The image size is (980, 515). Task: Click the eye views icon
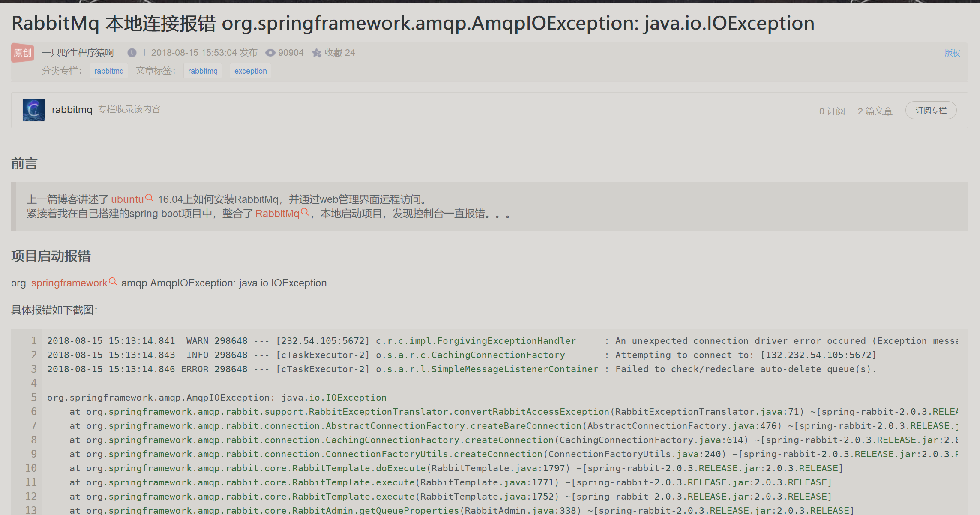pyautogui.click(x=270, y=53)
